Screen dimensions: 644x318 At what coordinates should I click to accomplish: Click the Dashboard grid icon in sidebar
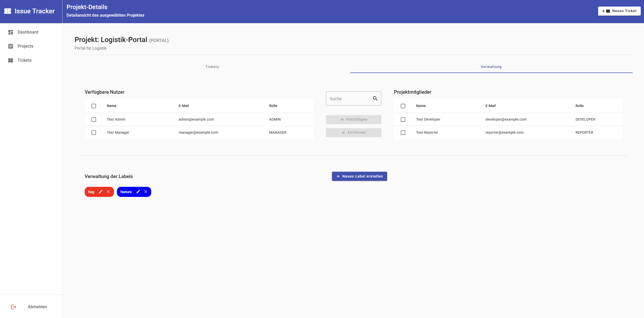click(11, 32)
